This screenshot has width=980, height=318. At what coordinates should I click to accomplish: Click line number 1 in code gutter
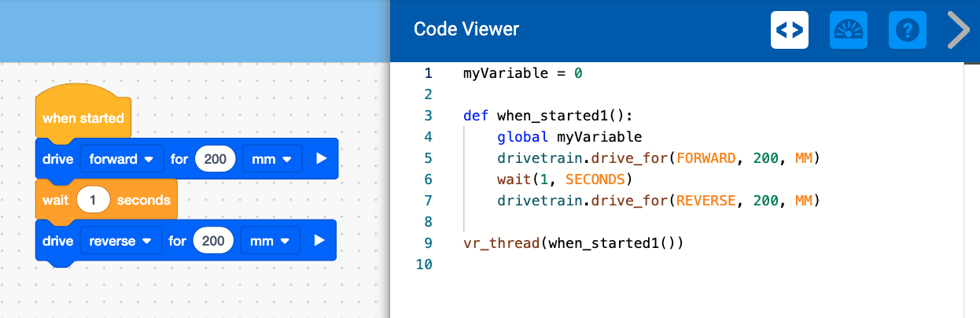click(x=428, y=73)
